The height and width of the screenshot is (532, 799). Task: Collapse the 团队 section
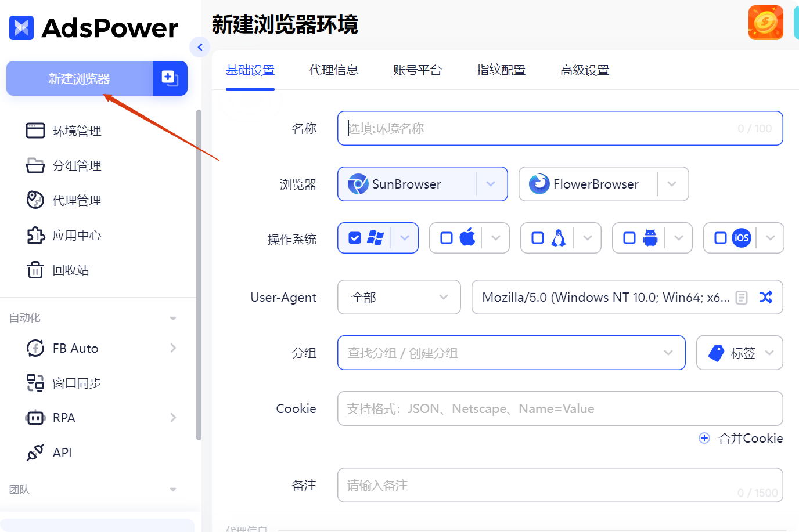pyautogui.click(x=173, y=490)
